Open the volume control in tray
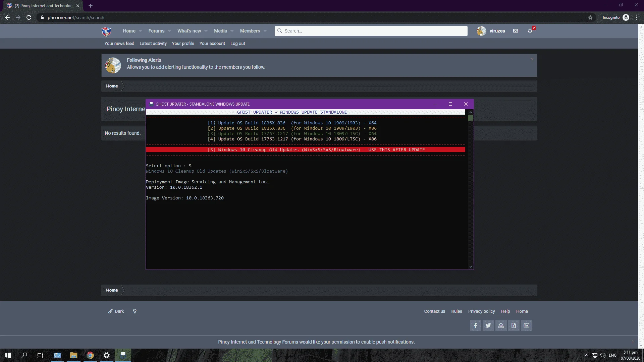644x362 pixels. pos(603,355)
